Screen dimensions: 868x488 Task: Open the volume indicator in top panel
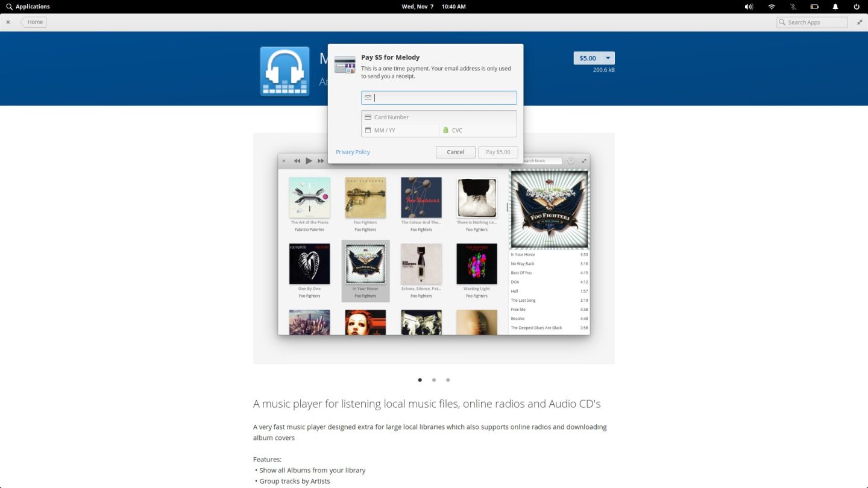(x=749, y=7)
